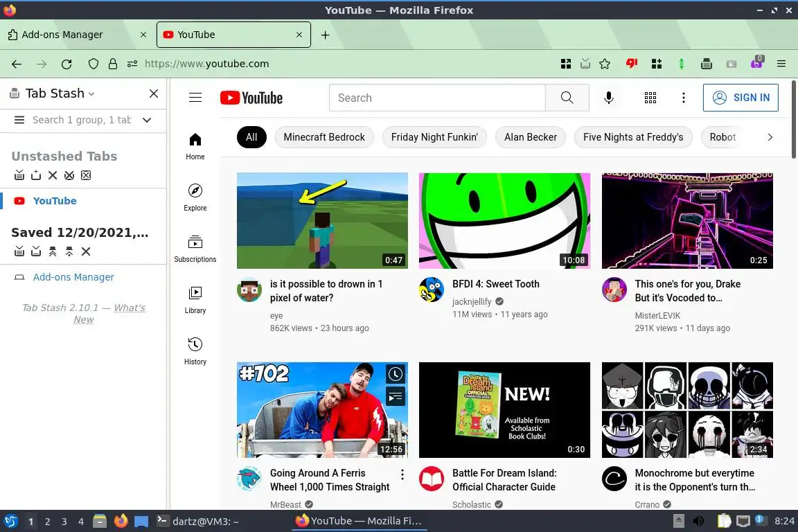Switch to workspace 2 in the taskbar
The width and height of the screenshot is (798, 532).
point(47,522)
